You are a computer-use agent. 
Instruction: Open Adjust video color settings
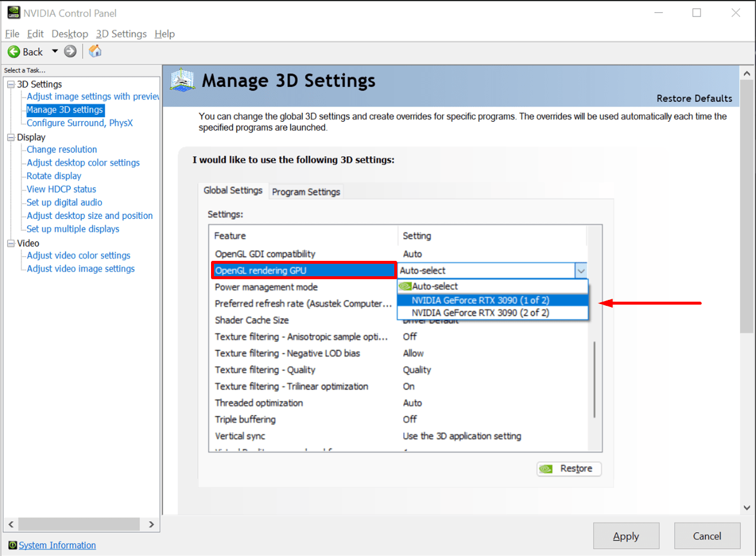pos(79,256)
